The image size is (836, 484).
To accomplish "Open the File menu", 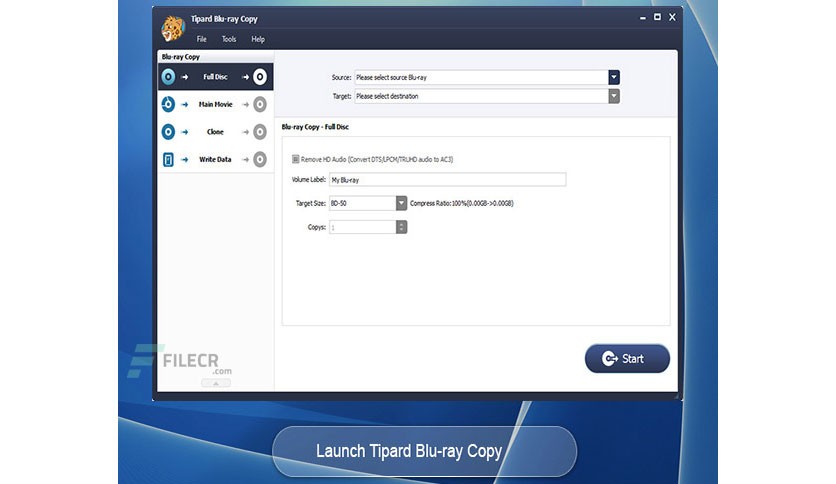I will [202, 39].
